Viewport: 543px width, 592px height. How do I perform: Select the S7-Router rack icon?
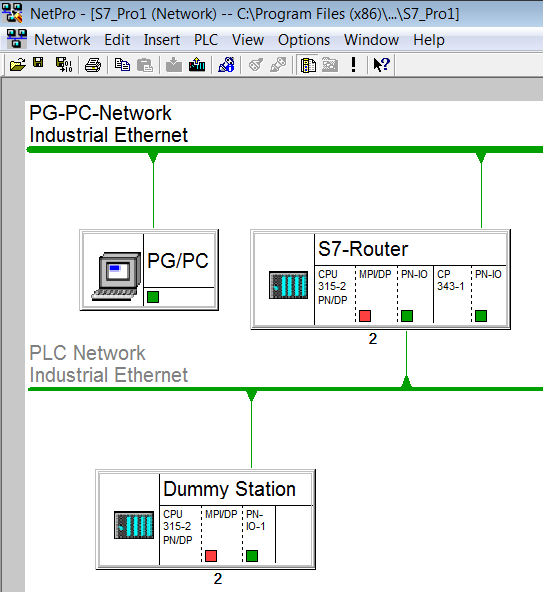tap(288, 285)
